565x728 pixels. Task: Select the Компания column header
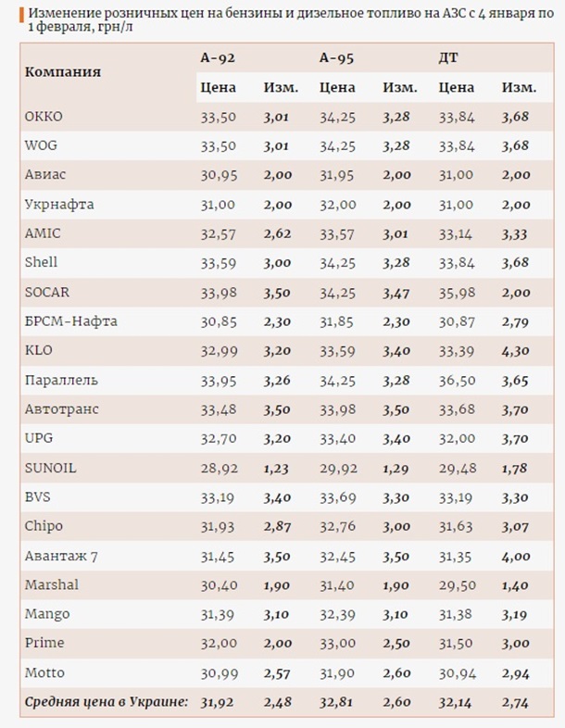[x=63, y=71]
